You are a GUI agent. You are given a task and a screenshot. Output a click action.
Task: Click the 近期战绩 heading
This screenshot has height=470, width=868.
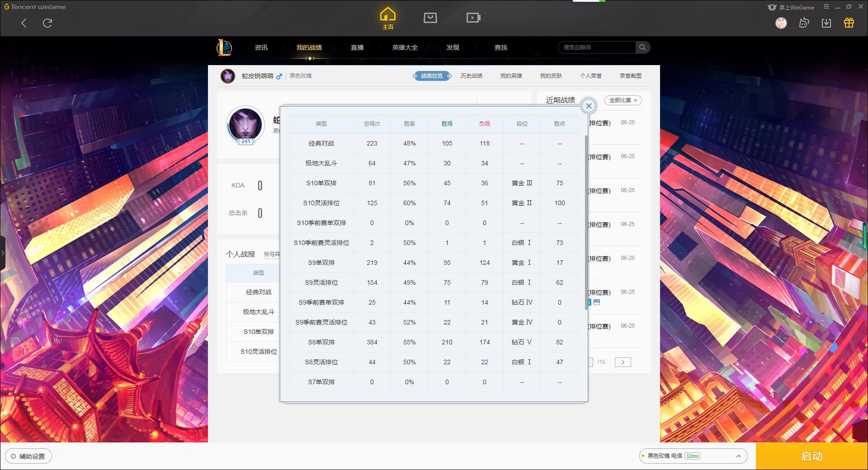click(x=561, y=100)
